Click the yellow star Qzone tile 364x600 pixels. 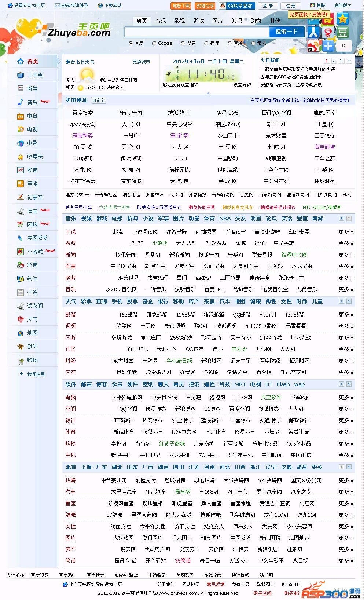click(x=343, y=18)
